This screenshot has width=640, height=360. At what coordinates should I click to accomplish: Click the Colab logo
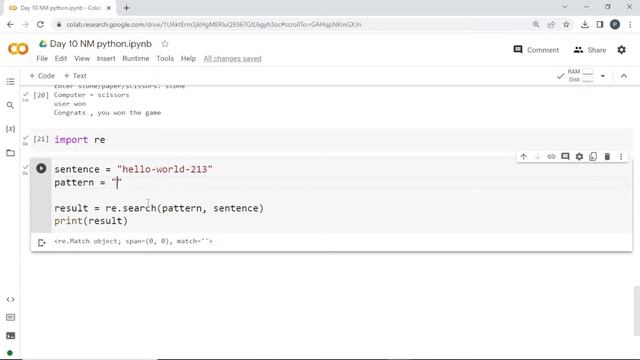18,49
